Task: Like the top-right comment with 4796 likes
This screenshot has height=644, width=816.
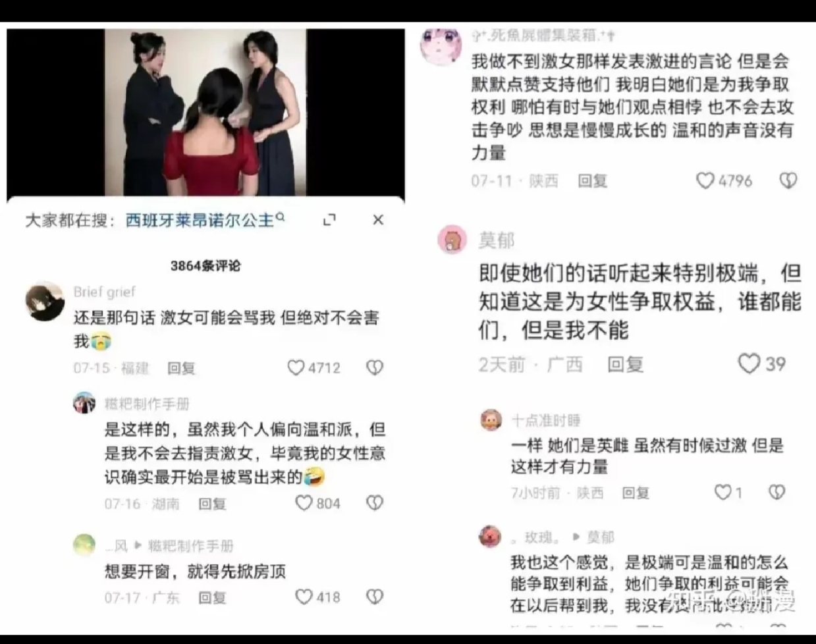Action: (x=705, y=180)
